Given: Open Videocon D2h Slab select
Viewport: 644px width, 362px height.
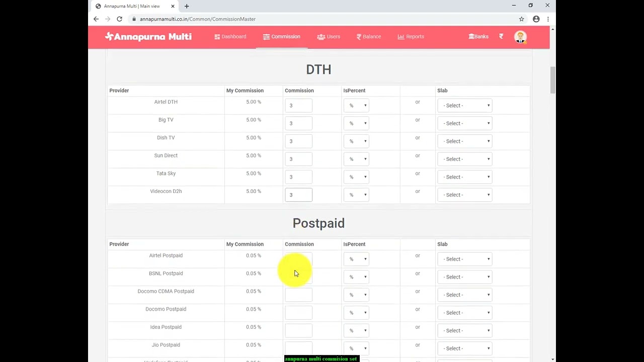Looking at the screenshot, I should pyautogui.click(x=464, y=195).
